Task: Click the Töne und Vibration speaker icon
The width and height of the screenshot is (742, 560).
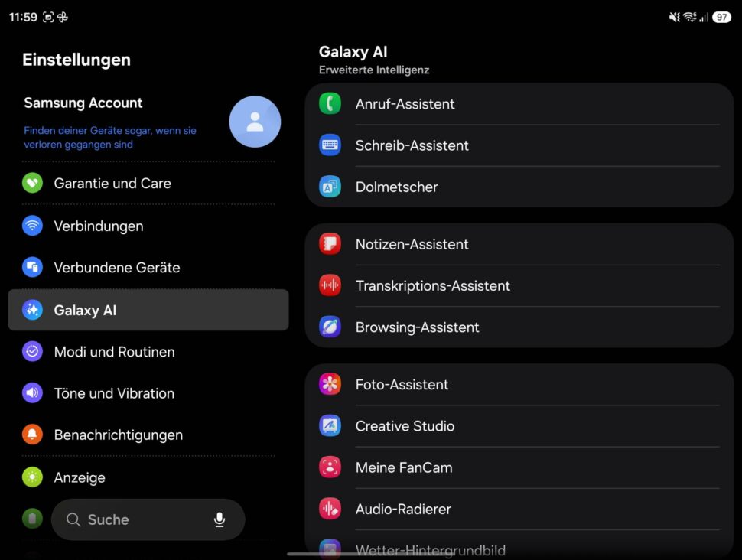Action: click(x=33, y=393)
